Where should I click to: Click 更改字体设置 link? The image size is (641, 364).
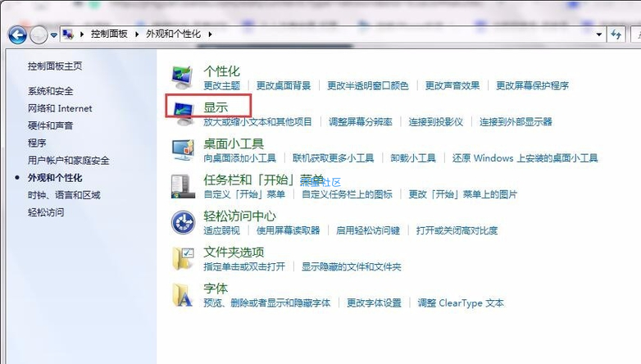point(374,303)
